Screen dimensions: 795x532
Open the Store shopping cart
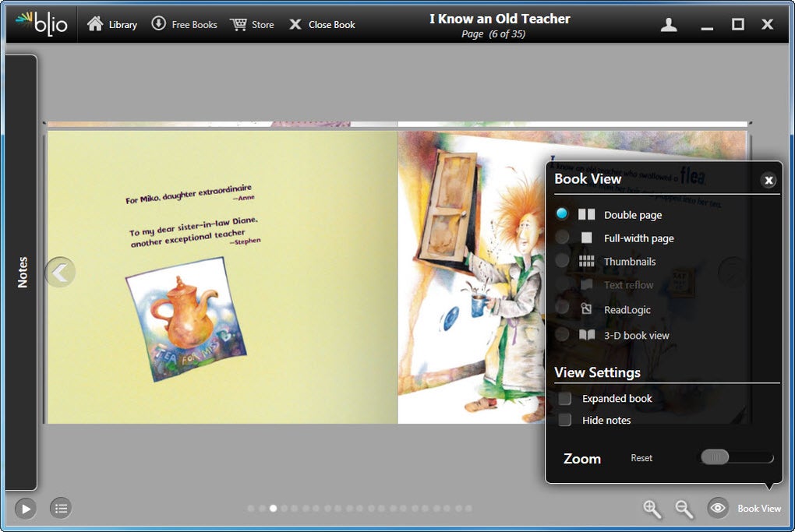pyautogui.click(x=252, y=24)
